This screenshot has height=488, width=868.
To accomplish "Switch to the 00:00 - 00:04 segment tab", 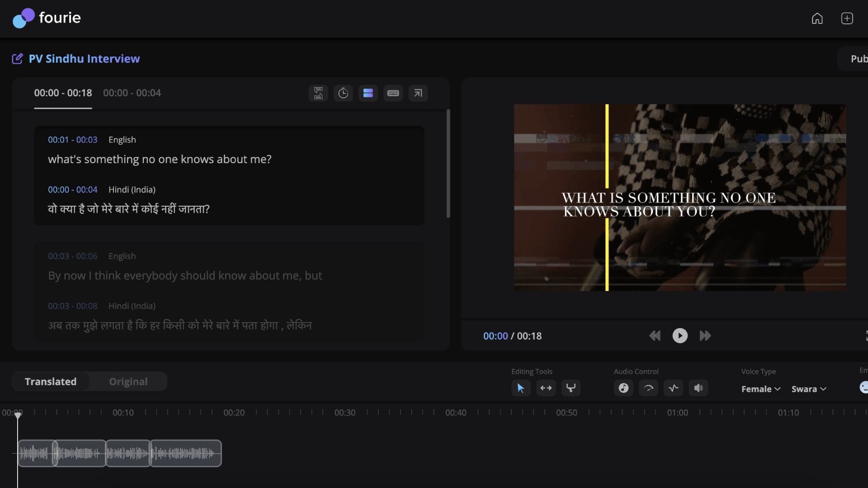I will coord(132,93).
